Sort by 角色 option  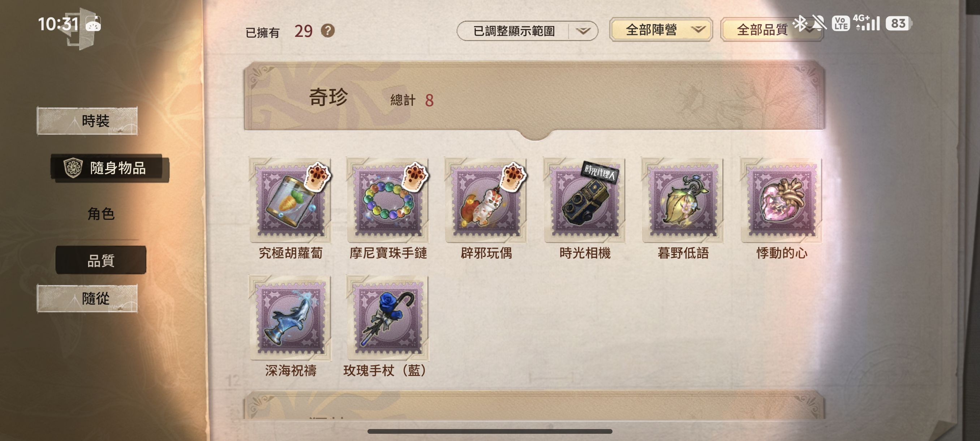pyautogui.click(x=101, y=214)
